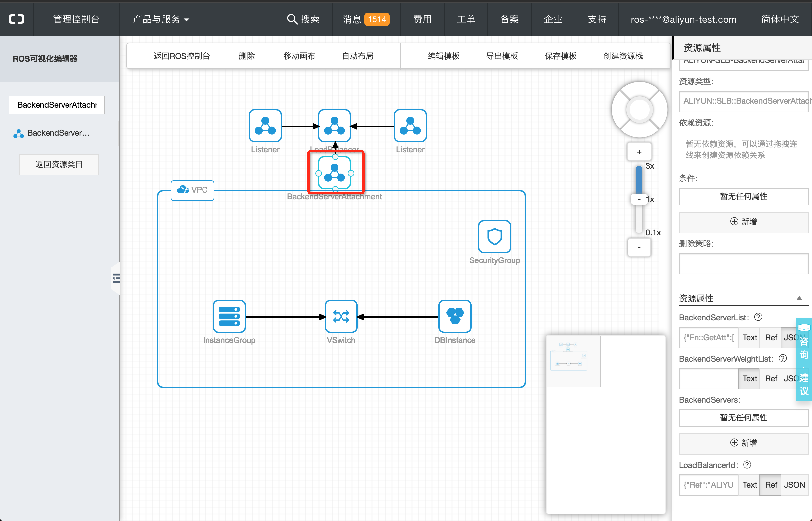Select Text mode for LoadBalancerId
The image size is (812, 521).
[x=749, y=485]
